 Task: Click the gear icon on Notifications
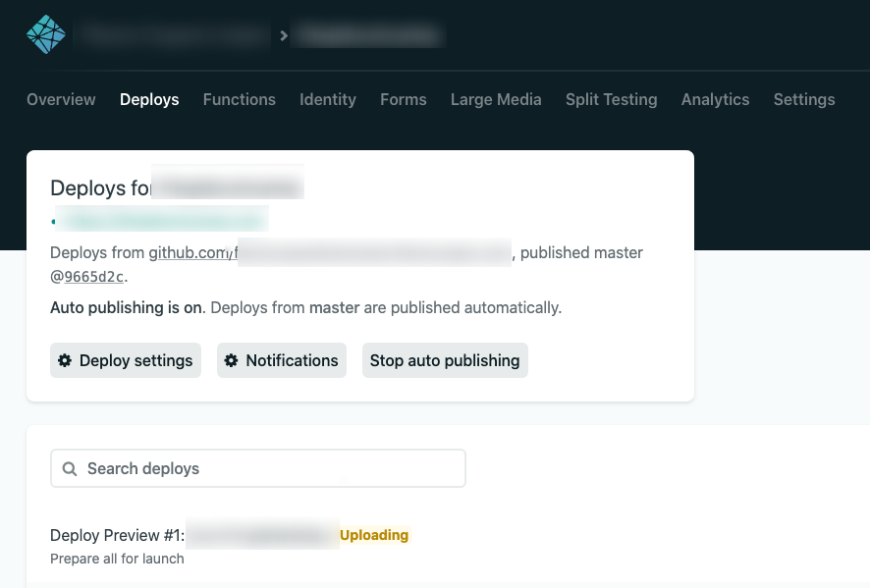[232, 360]
